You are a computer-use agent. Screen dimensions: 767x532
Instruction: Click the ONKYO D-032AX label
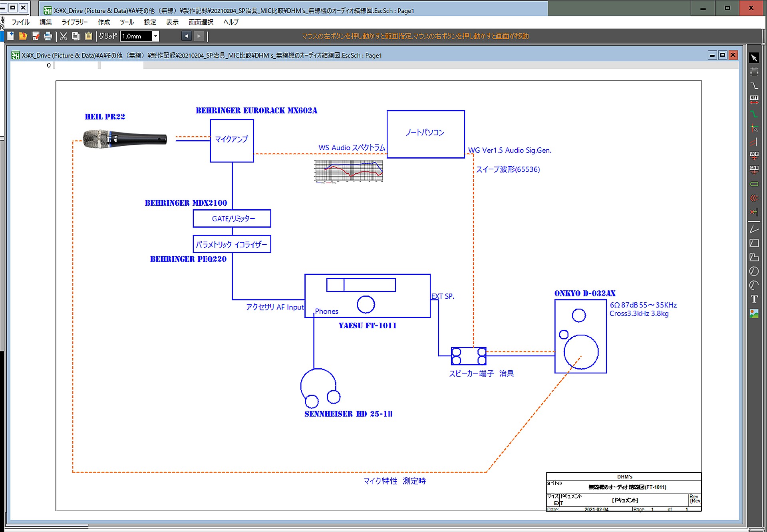tap(585, 293)
